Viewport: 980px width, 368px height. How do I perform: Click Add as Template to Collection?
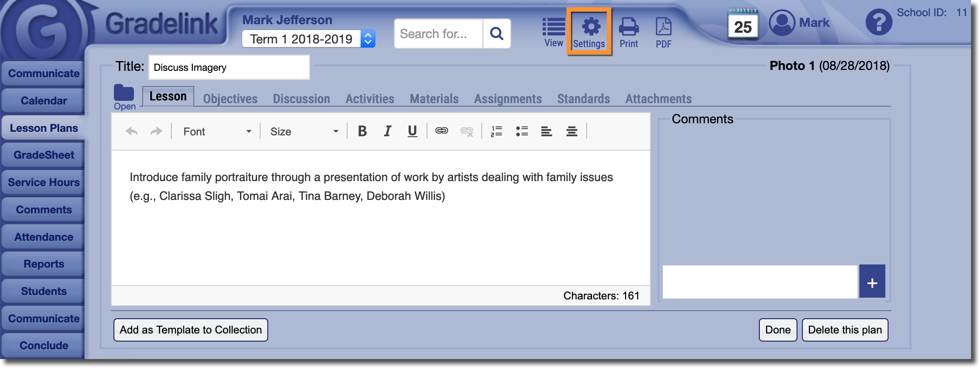[191, 330]
